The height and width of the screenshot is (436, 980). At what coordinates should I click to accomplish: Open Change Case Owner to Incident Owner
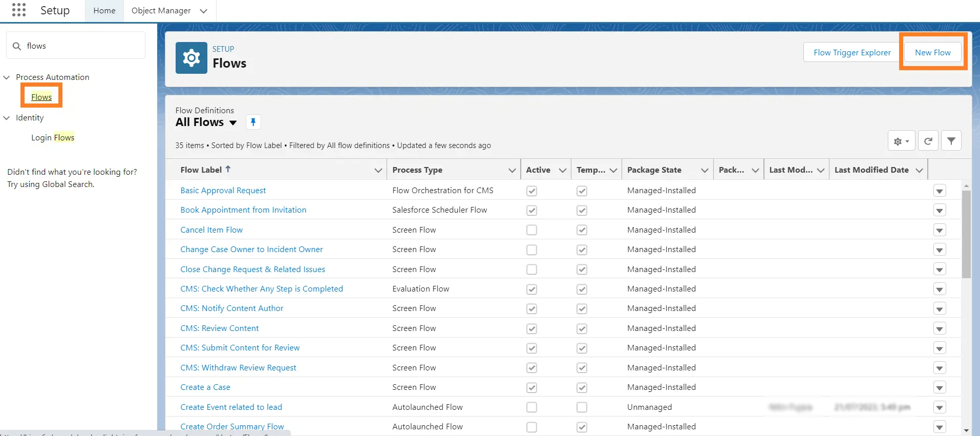point(251,250)
